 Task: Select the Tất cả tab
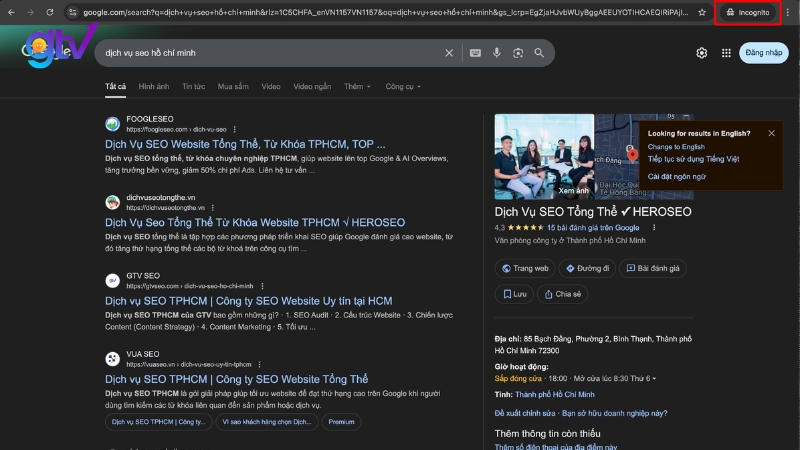coord(115,87)
